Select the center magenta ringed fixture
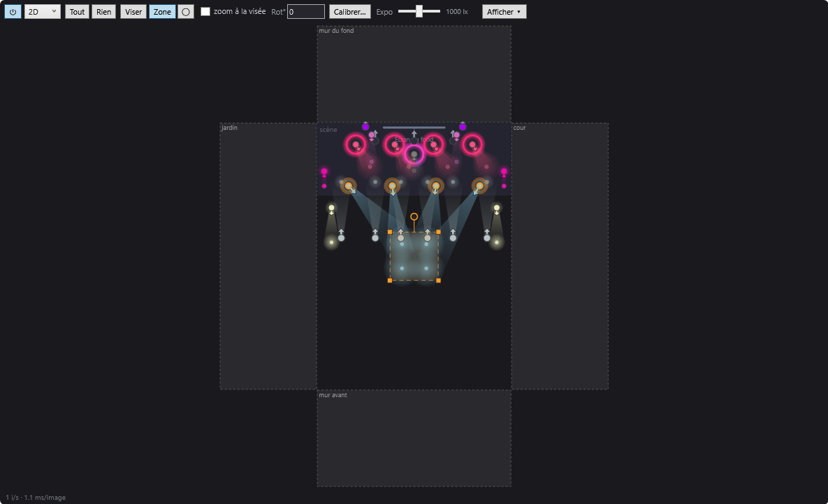 tap(414, 155)
